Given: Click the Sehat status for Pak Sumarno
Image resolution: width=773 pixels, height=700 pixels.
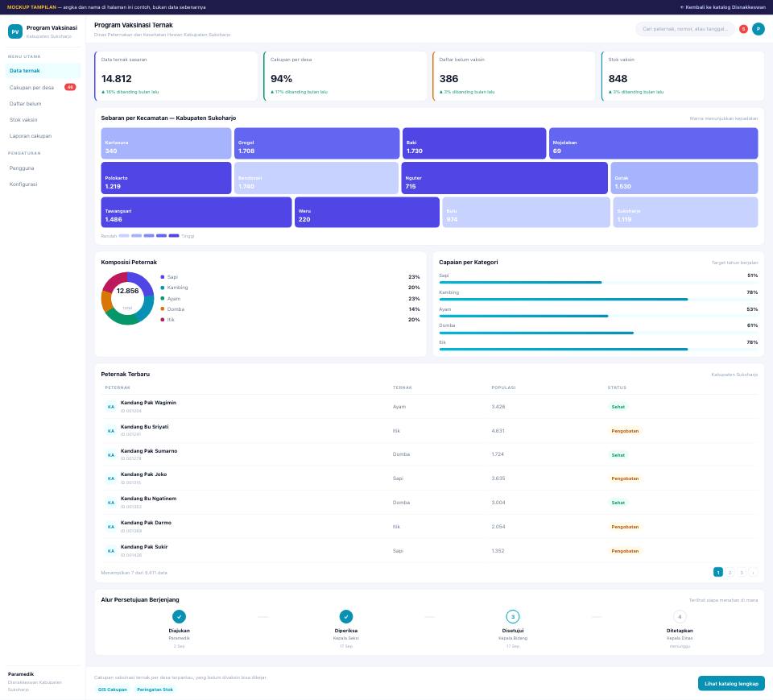Looking at the screenshot, I should (x=618, y=455).
